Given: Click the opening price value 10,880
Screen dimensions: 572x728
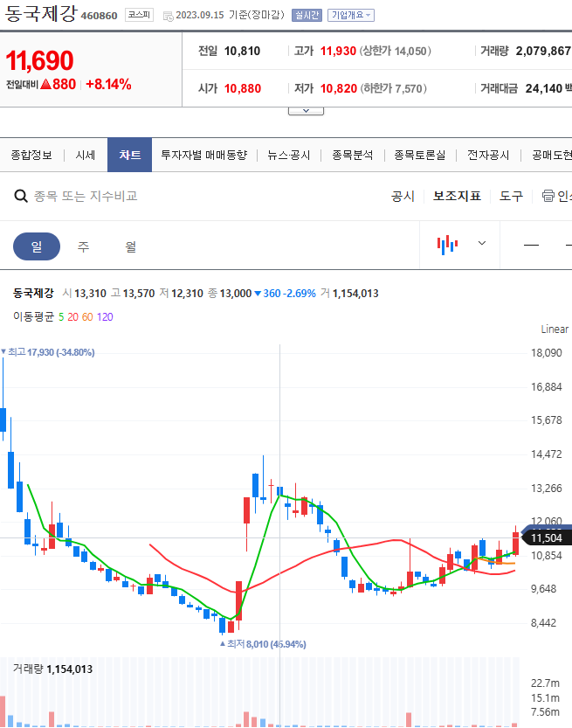Looking at the screenshot, I should point(243,88).
